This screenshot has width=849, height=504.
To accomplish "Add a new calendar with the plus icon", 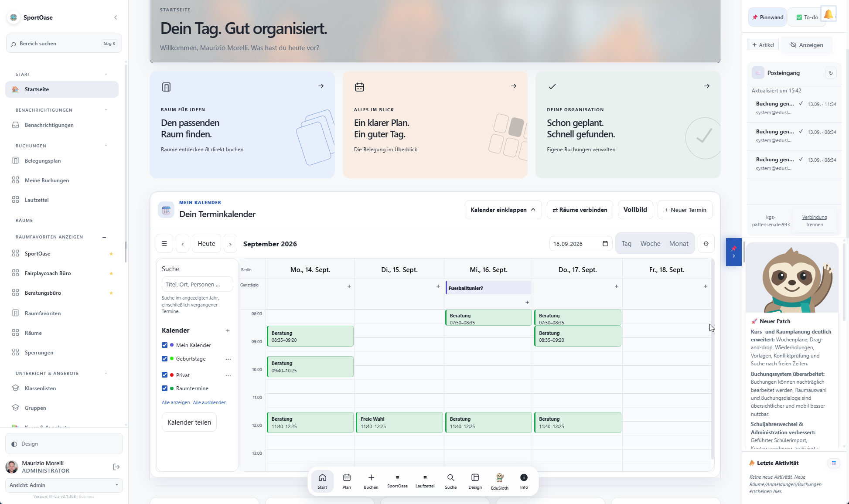I will 228,330.
